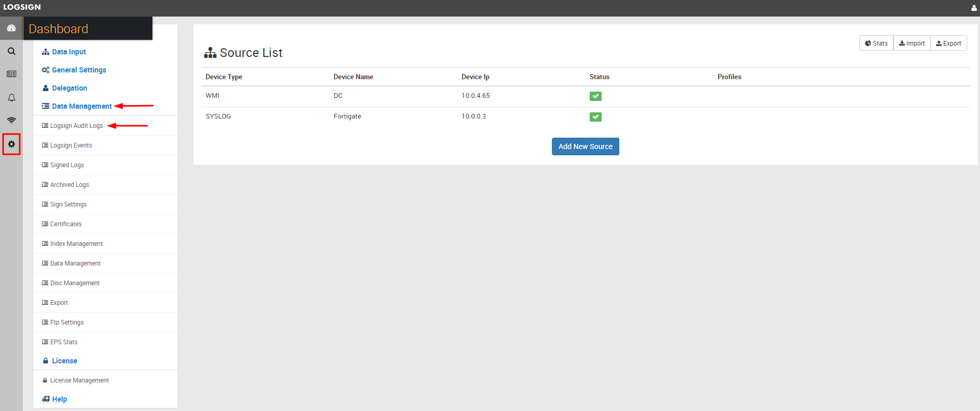Click the Device Type column header
Image resolution: width=980 pixels, height=411 pixels.
point(224,77)
